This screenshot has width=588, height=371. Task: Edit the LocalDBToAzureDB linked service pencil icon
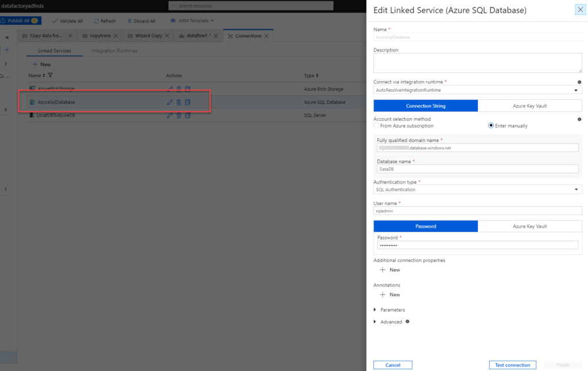point(169,115)
